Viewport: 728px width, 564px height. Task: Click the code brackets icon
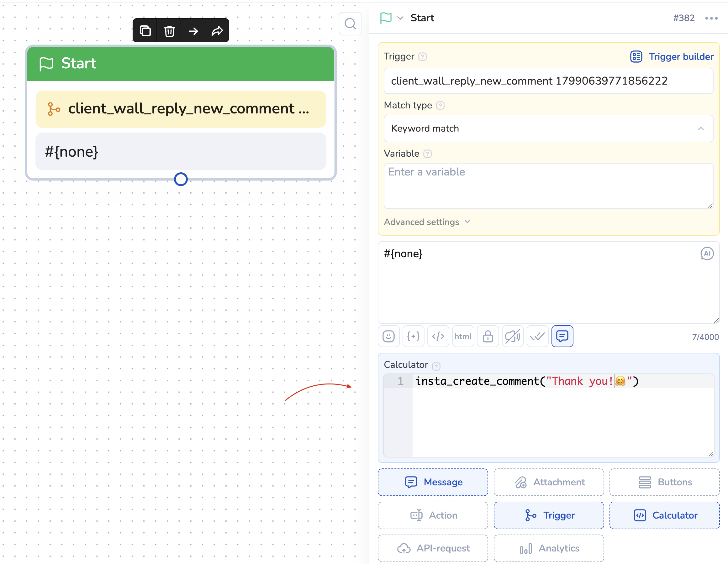coord(438,336)
